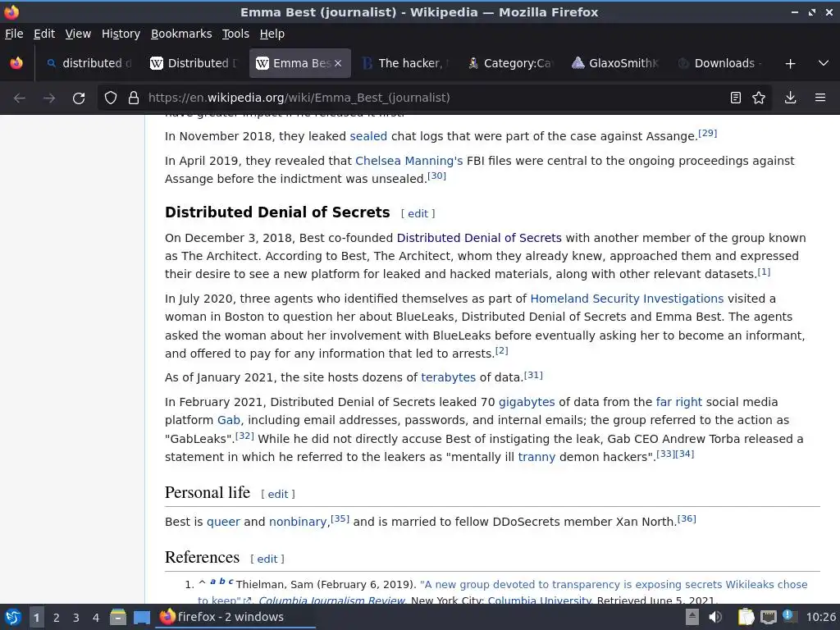Toggle reader view icon
Screen dimensions: 840x630
pyautogui.click(x=736, y=98)
